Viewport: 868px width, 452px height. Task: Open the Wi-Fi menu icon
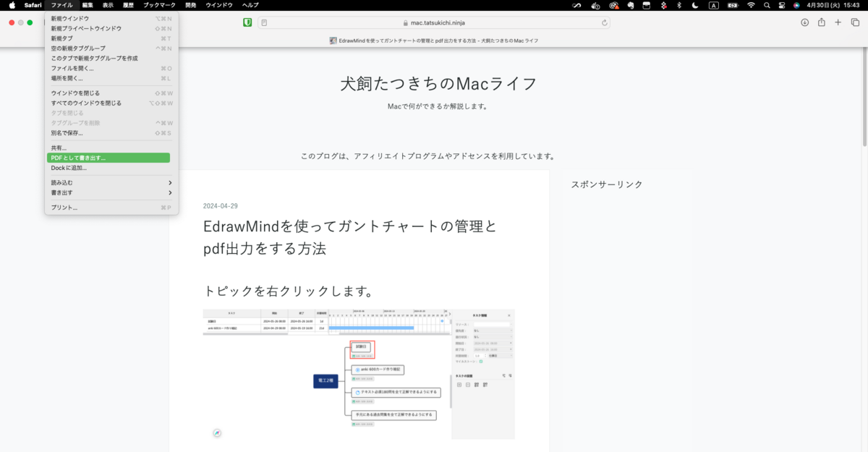[x=751, y=5]
